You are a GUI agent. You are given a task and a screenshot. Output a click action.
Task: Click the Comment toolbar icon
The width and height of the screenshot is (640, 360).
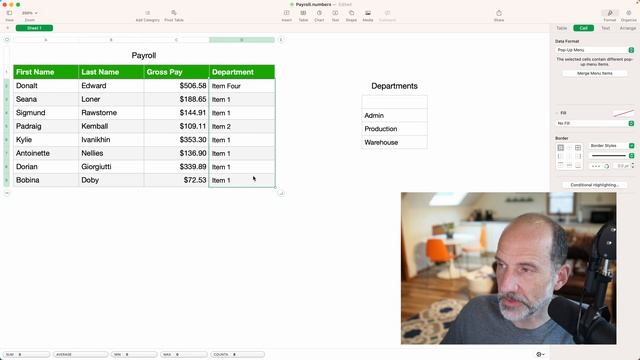(x=387, y=13)
